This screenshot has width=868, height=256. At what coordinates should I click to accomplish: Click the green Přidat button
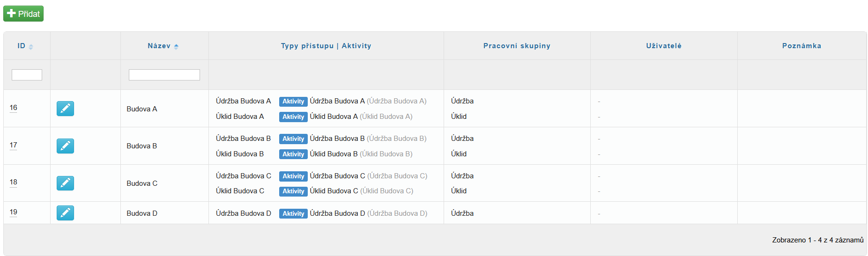[x=23, y=14]
